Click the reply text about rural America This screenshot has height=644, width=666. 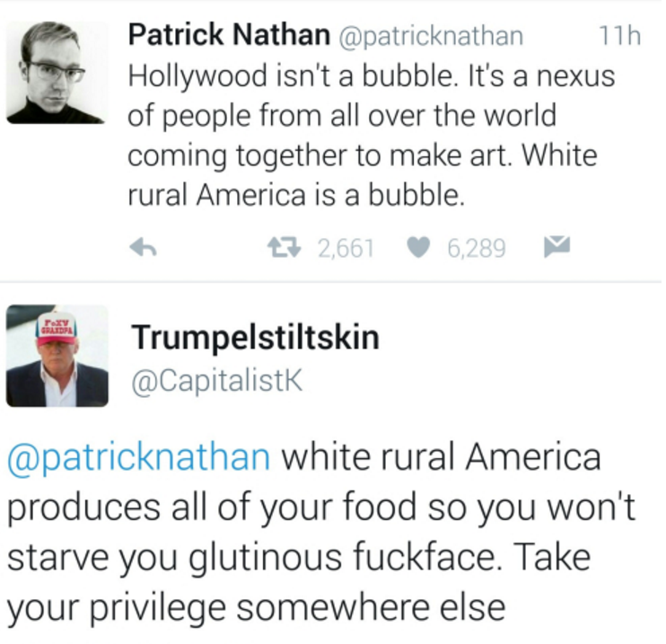(321, 533)
